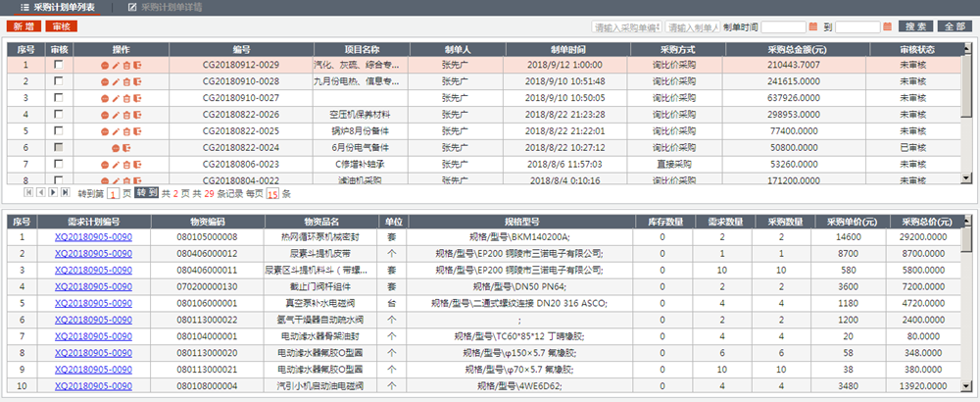
Task: Open the end date calendar picker
Action: tap(887, 26)
